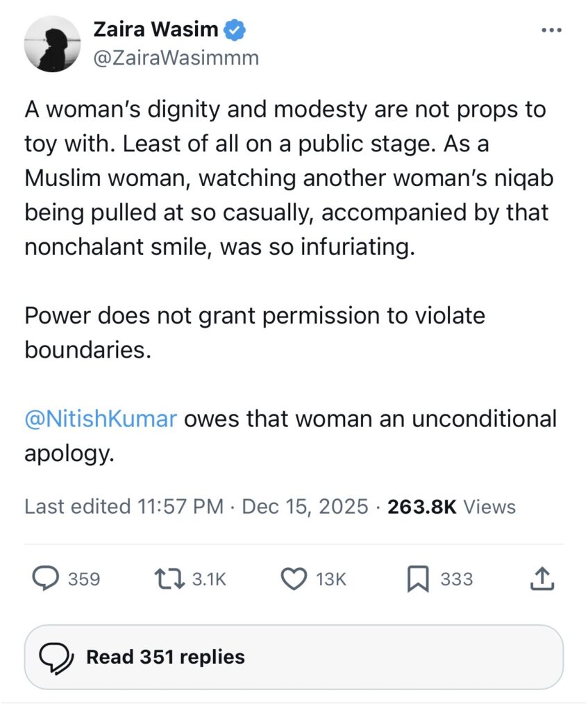Like the post with the heart icon

(x=294, y=579)
